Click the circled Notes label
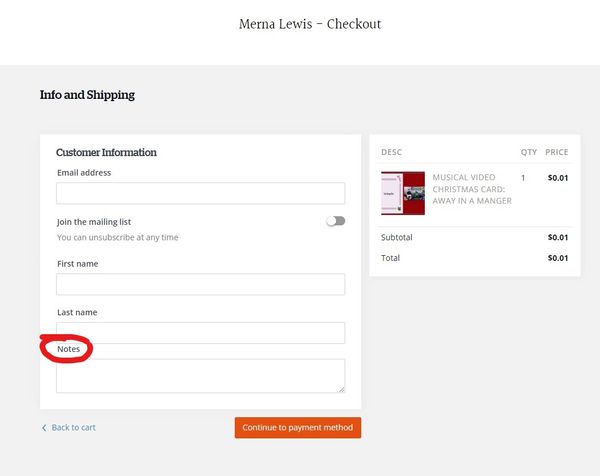Screen dimensions: 600x476 pyautogui.click(x=68, y=349)
